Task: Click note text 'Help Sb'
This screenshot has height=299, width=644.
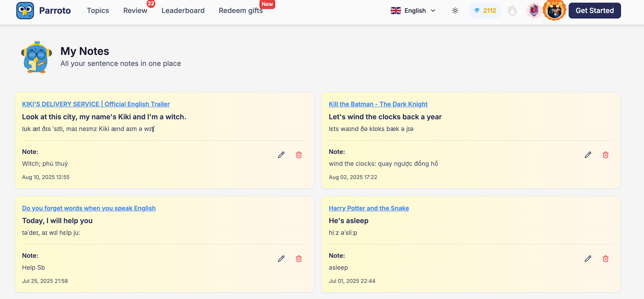Action: tap(34, 267)
